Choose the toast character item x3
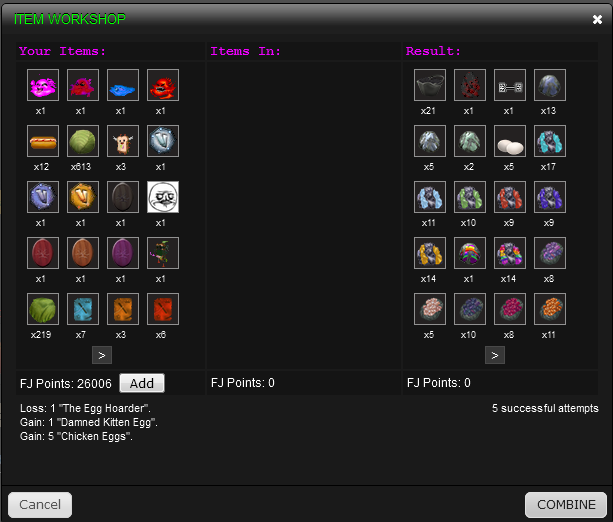Viewport: 613px width, 522px height. pos(123,141)
